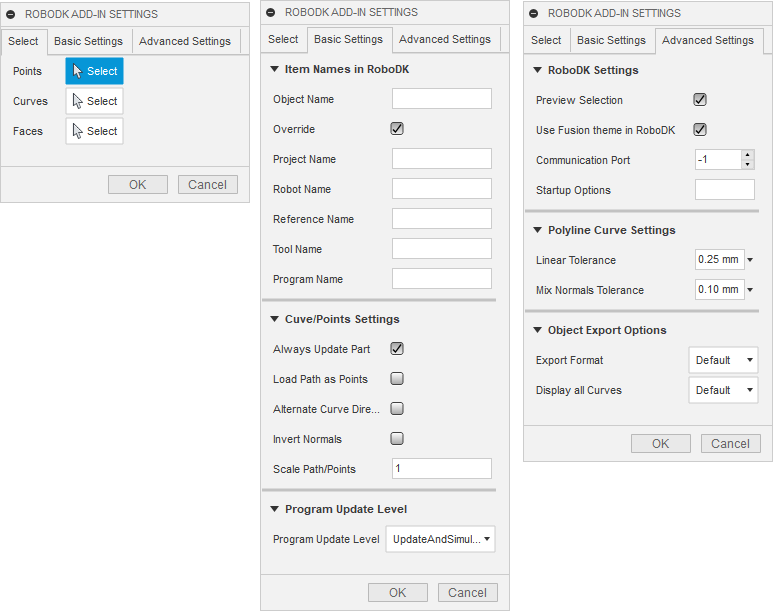Viewport: 773px width, 611px height.
Task: Uncheck the Override checkbox
Action: pos(397,129)
